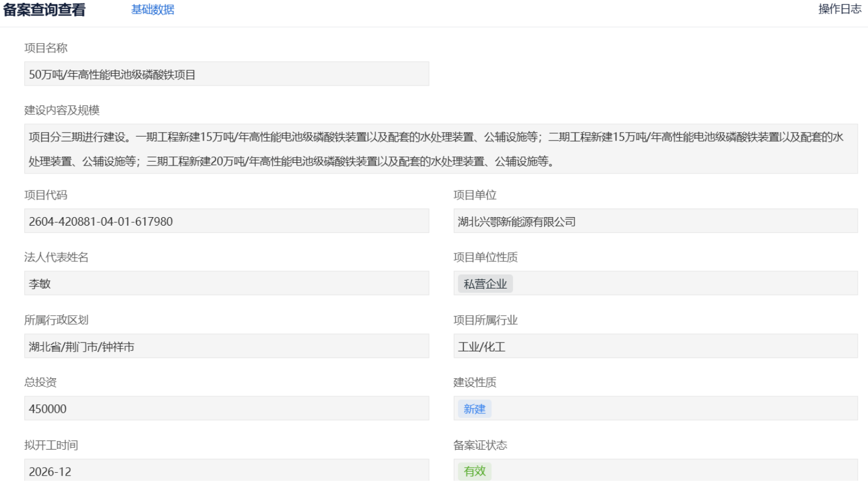Viewport: 868px width, 487px height.
Task: Focus the 建设内容及规模 text area
Action: [x=440, y=149]
